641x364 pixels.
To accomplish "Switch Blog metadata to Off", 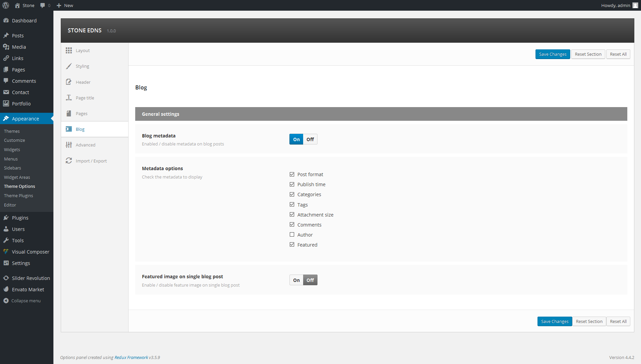I will point(310,139).
